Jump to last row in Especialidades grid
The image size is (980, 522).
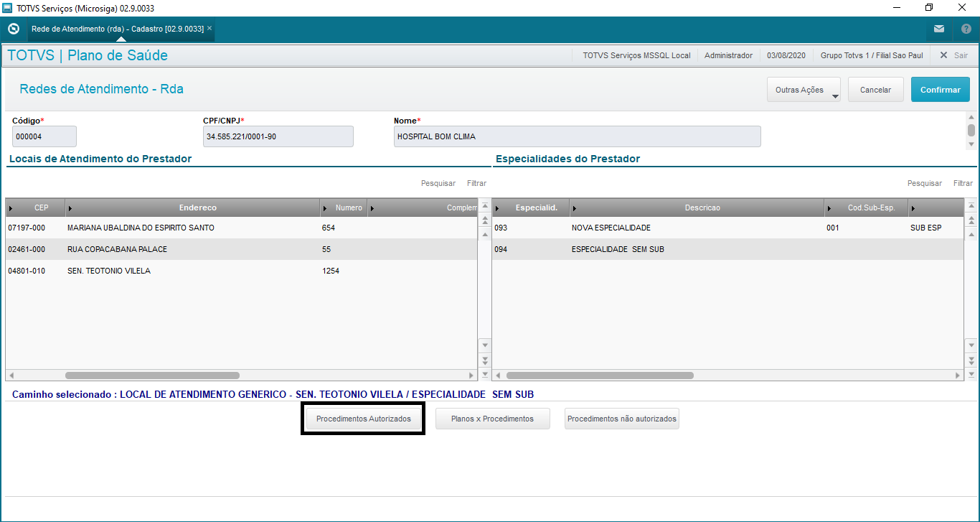(x=971, y=374)
